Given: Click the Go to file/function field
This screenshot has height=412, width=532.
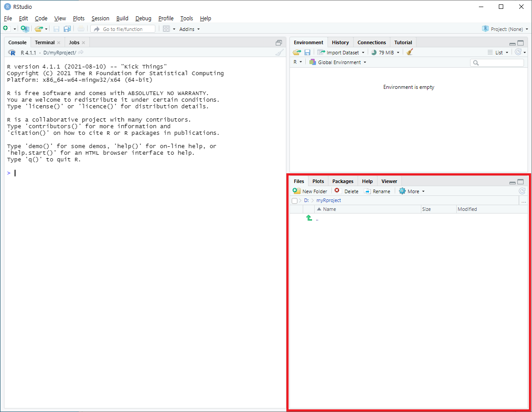Looking at the screenshot, I should pos(123,29).
